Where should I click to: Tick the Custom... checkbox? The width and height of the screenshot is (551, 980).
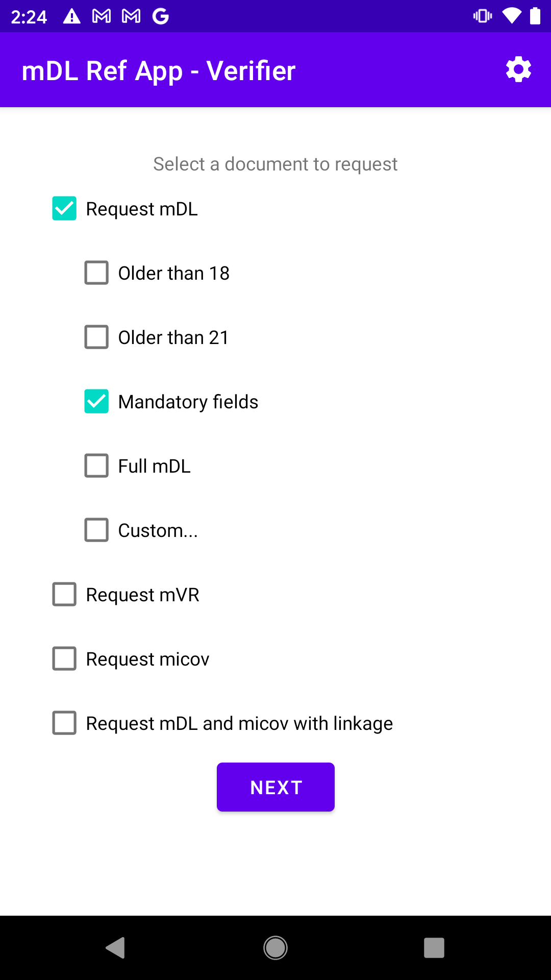(x=96, y=530)
